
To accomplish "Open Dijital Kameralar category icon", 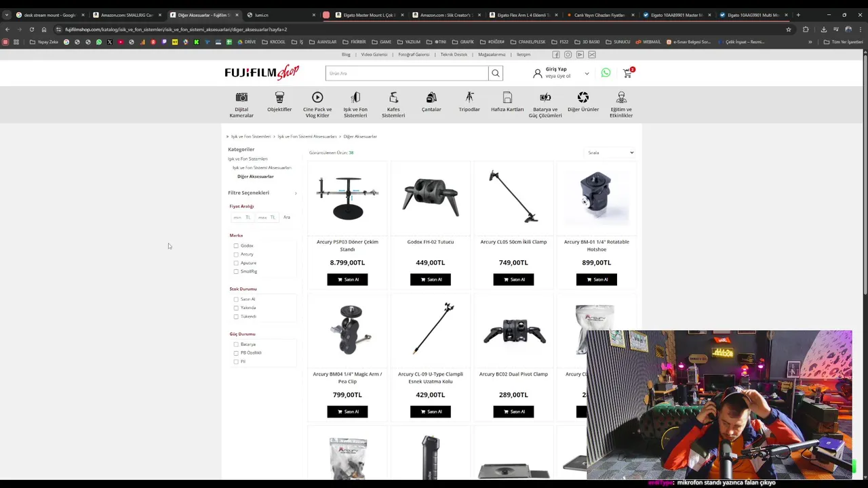I will click(x=241, y=98).
